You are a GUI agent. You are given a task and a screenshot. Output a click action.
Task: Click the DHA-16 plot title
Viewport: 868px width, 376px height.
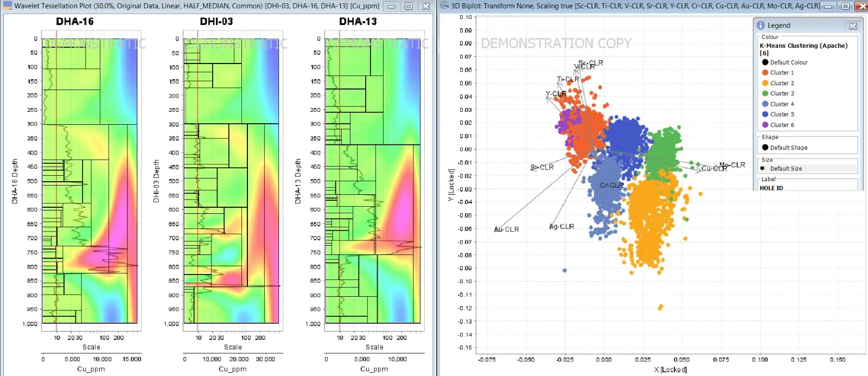point(75,22)
